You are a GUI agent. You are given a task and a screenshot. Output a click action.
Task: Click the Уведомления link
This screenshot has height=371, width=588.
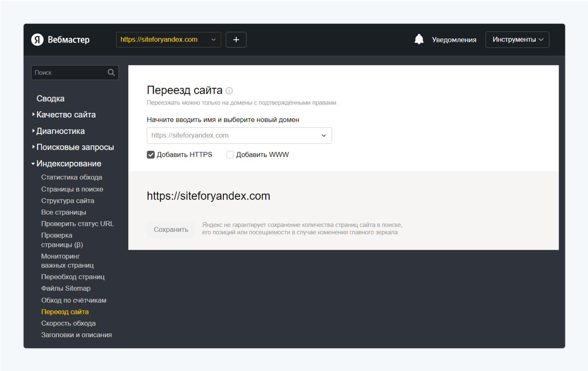454,40
